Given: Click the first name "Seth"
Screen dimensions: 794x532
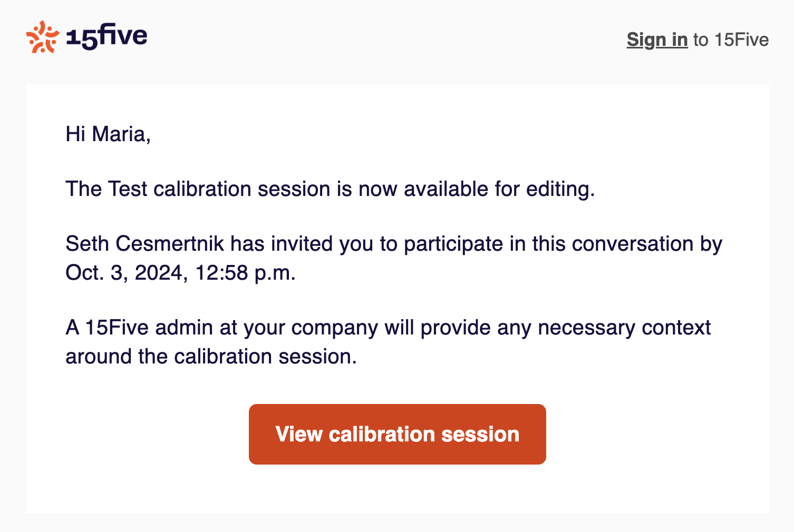Looking at the screenshot, I should coord(87,244).
